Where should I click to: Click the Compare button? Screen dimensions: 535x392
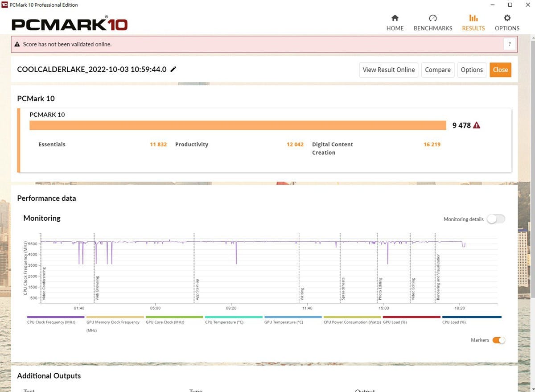point(438,70)
